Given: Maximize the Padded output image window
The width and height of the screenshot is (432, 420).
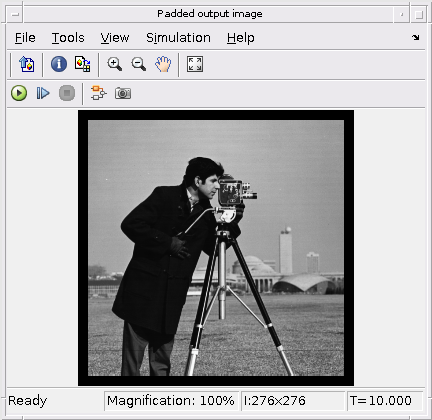Looking at the screenshot, I should coord(419,14).
